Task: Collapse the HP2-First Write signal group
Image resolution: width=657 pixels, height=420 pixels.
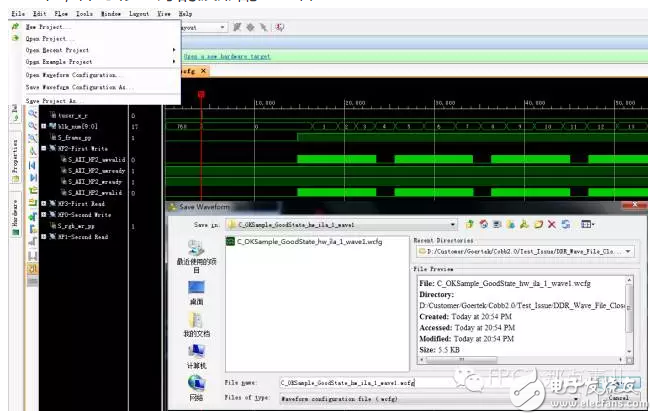Action: click(42, 147)
